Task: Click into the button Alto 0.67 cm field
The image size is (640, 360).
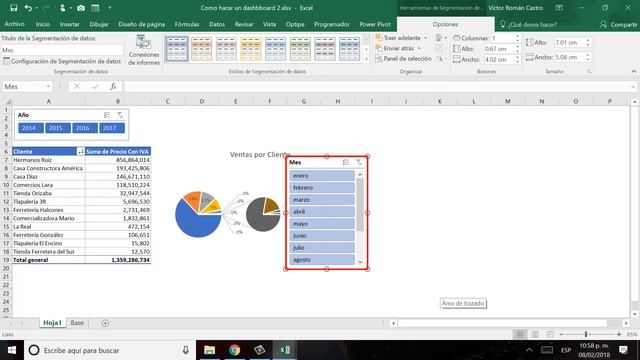Action: [x=498, y=49]
